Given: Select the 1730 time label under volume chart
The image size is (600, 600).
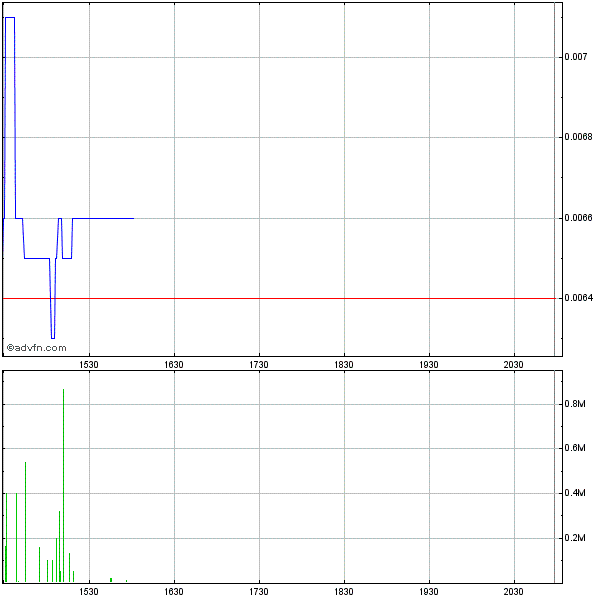Looking at the screenshot, I should pyautogui.click(x=259, y=592).
